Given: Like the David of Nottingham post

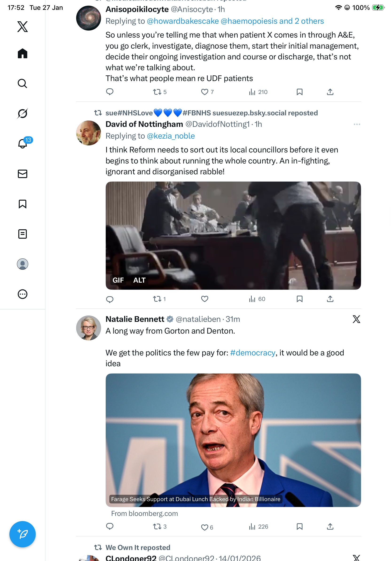Looking at the screenshot, I should click(x=204, y=299).
